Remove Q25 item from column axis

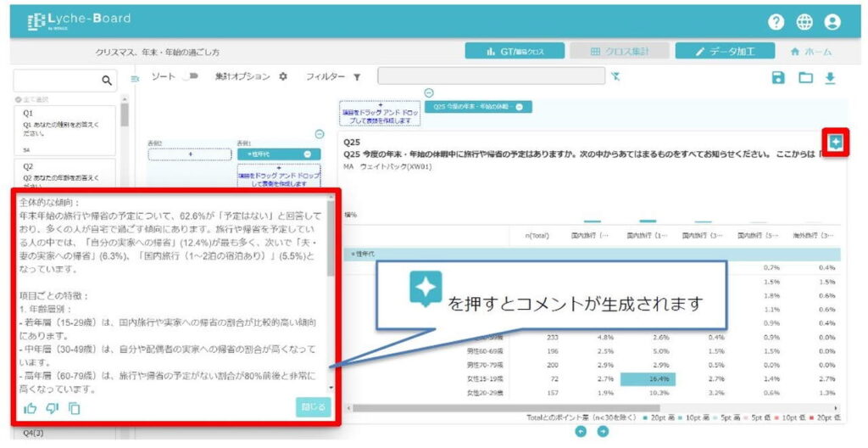pyautogui.click(x=519, y=107)
